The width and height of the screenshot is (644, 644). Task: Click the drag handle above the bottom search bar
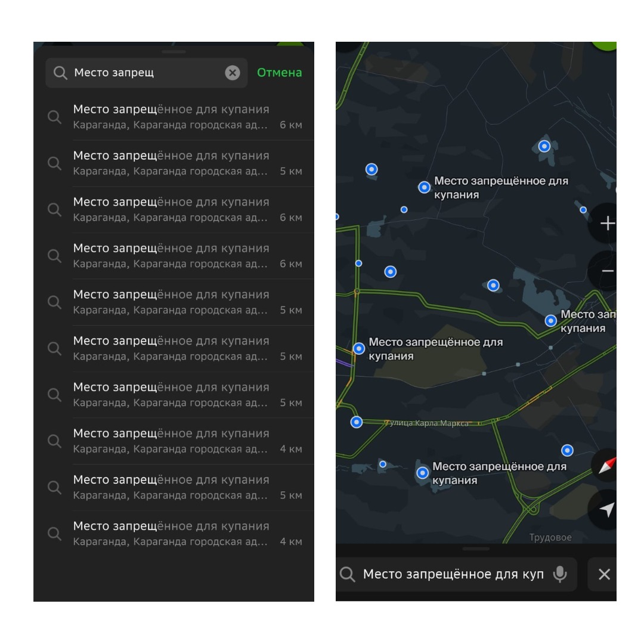pos(476,549)
